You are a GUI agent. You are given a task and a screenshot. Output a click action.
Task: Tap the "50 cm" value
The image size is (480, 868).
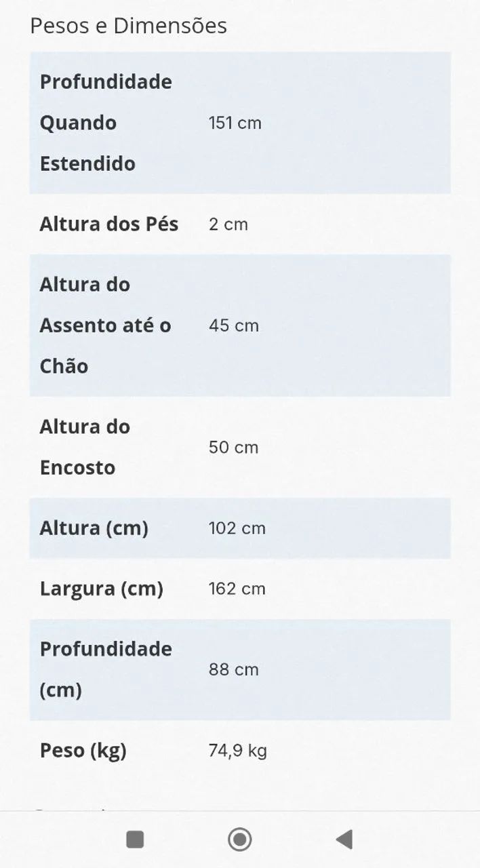[x=233, y=447]
